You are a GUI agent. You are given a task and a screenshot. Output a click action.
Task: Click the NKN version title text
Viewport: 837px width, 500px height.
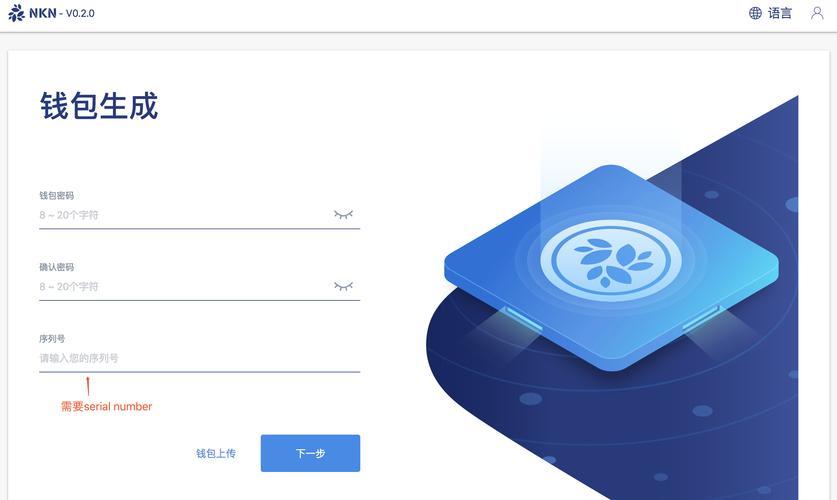[x=61, y=13]
